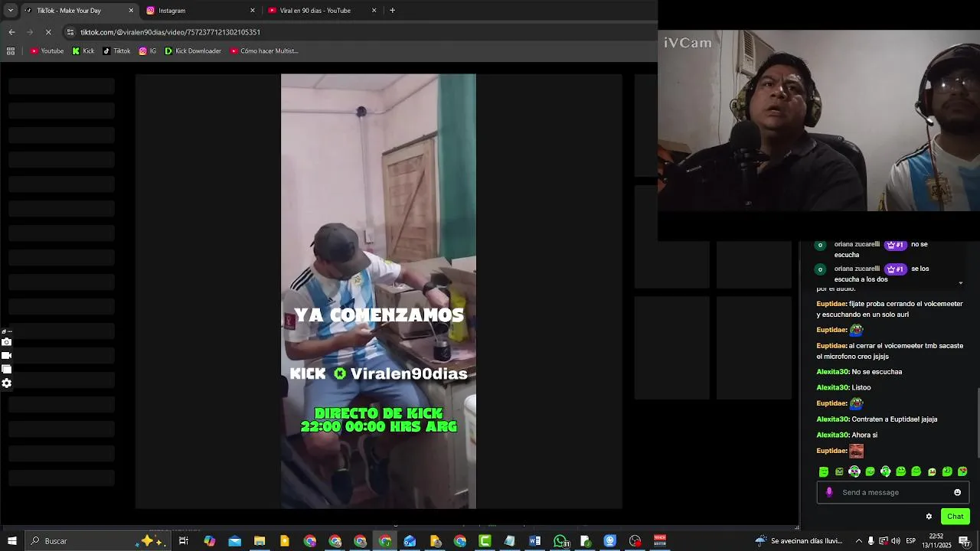Click Euptidae in 'fijate proba cerrando' message
Image resolution: width=980 pixels, height=551 pixels.
831,304
